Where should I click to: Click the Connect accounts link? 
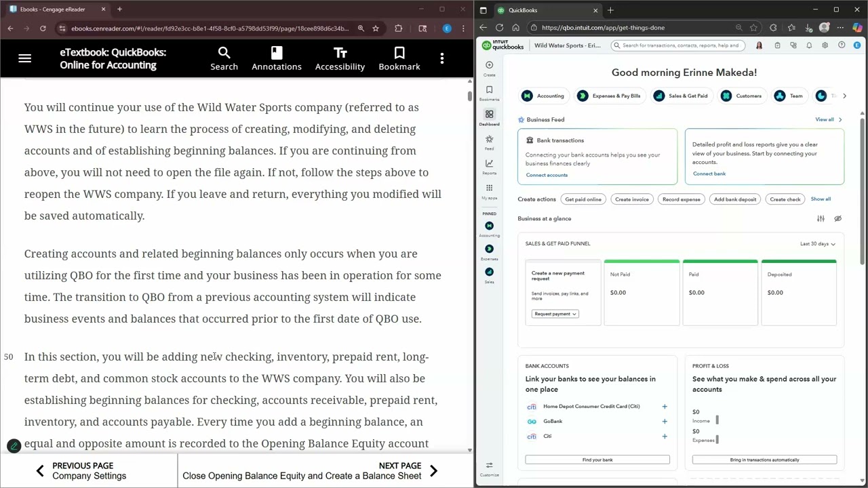[x=547, y=176]
